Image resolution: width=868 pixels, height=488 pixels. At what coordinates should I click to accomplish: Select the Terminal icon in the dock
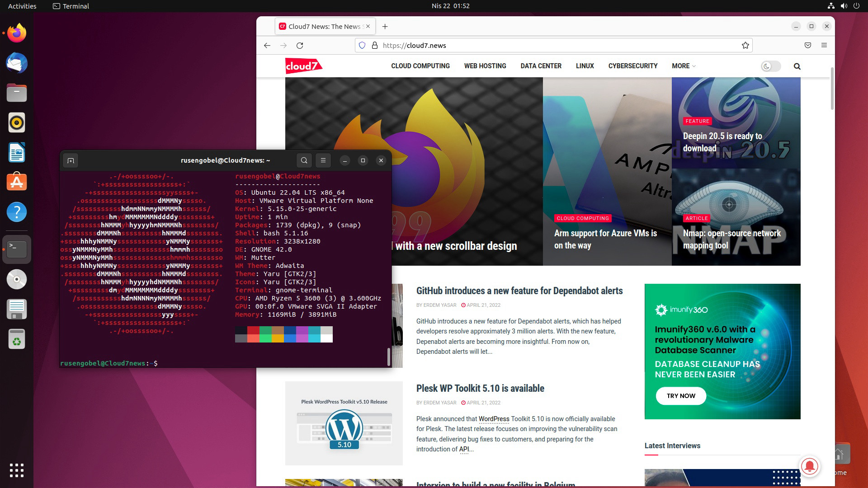(x=17, y=249)
